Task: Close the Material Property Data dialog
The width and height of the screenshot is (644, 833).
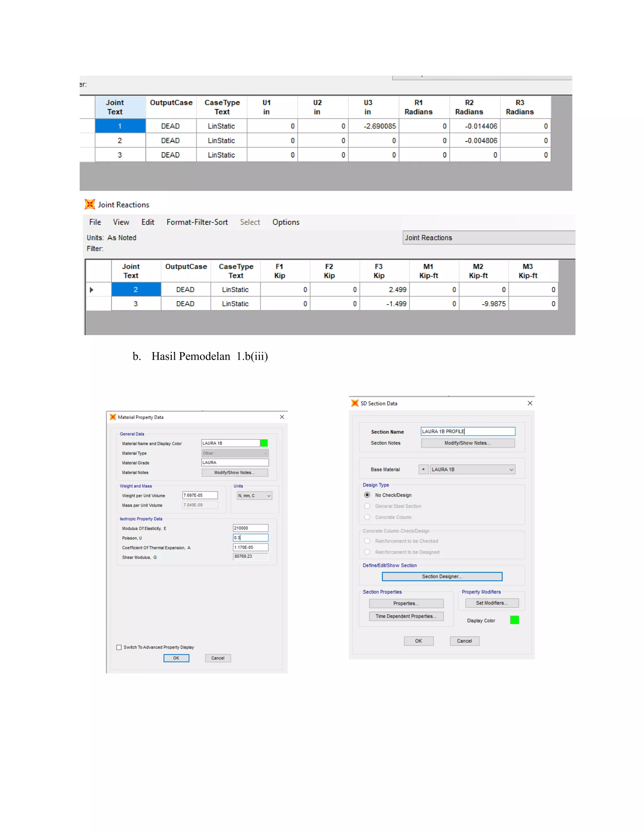Action: click(282, 417)
